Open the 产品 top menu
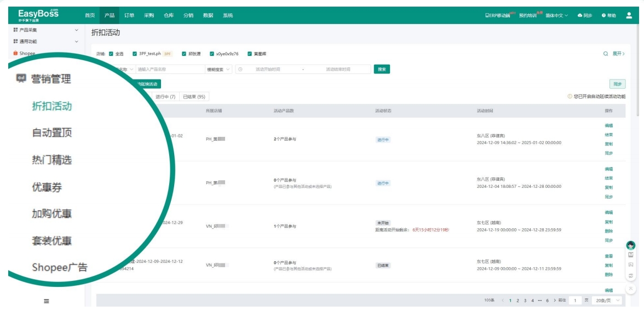Image resolution: width=644 pixels, height=311 pixels. pos(110,15)
